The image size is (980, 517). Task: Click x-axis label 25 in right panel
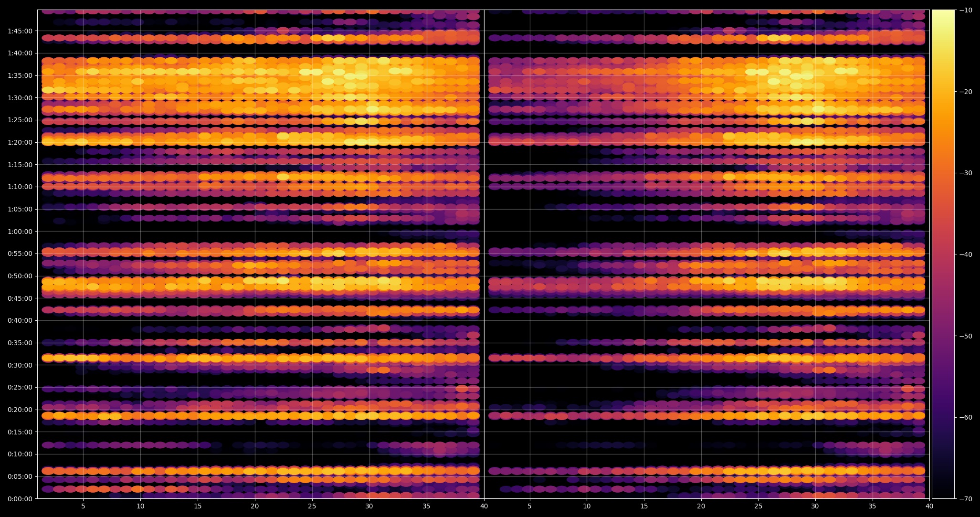(758, 506)
